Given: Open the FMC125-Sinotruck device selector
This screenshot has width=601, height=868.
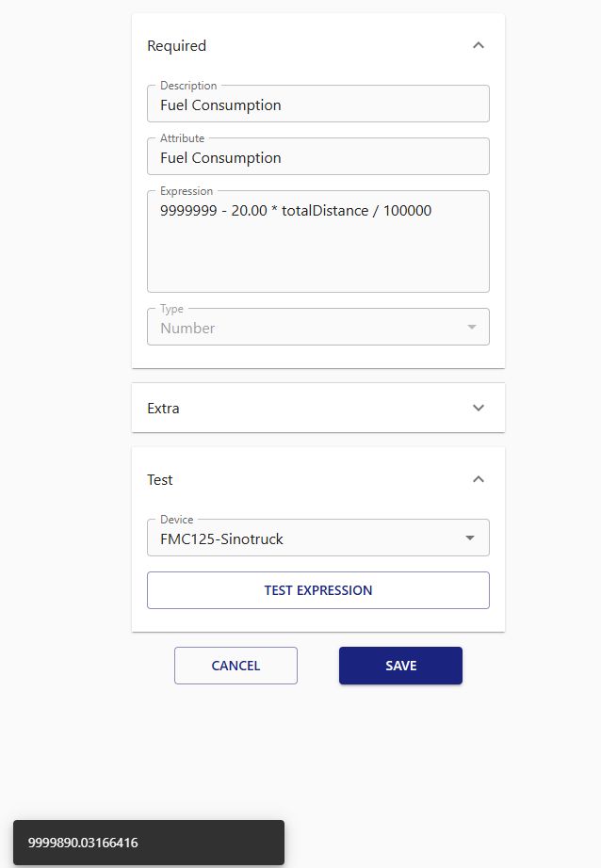Looking at the screenshot, I should tap(301, 539).
